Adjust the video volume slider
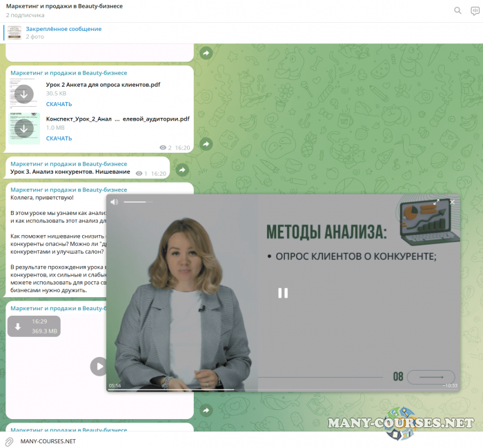Image resolution: width=483 pixels, height=448 pixels. pos(138,202)
